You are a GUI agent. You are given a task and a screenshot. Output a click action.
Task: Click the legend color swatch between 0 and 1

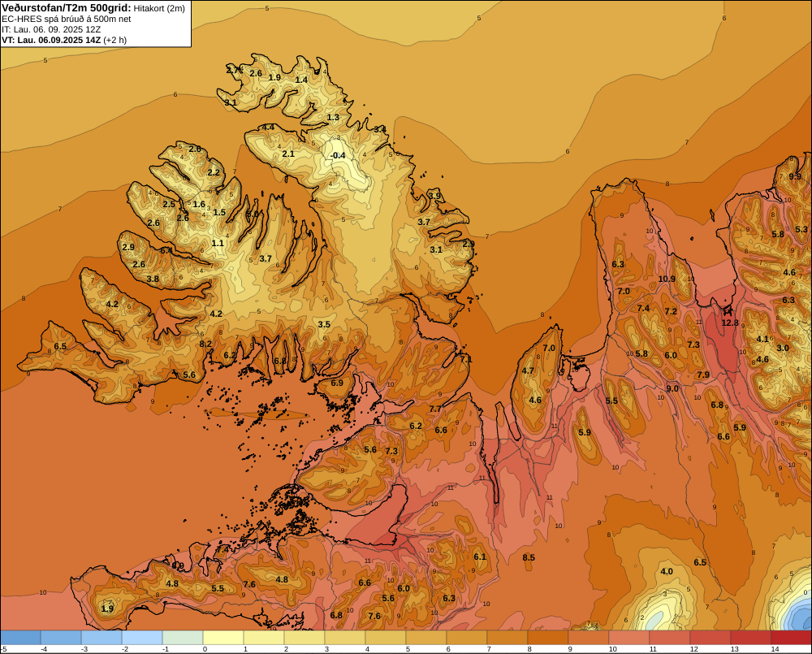(223, 638)
